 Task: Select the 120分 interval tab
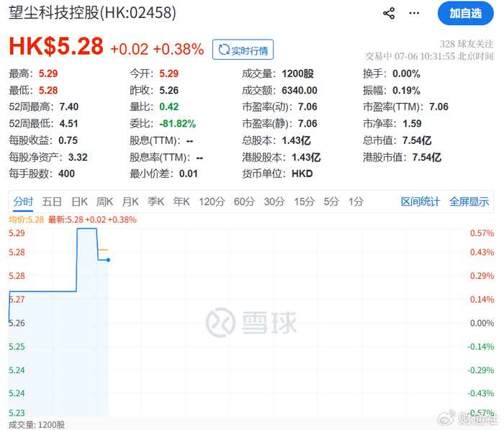tap(212, 202)
